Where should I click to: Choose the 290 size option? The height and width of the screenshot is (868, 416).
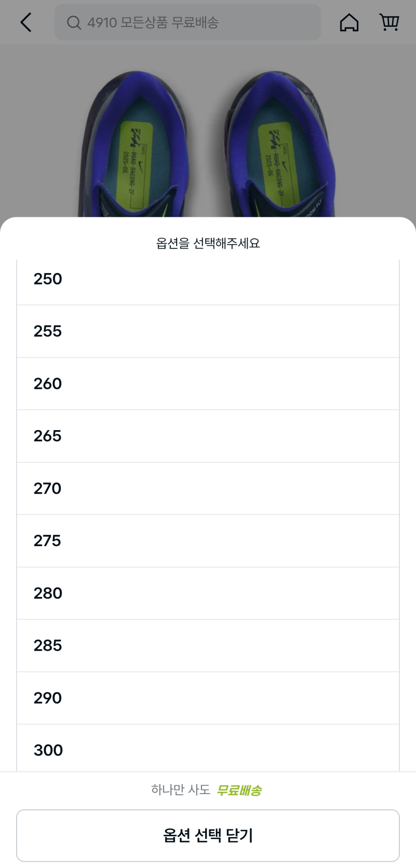208,698
